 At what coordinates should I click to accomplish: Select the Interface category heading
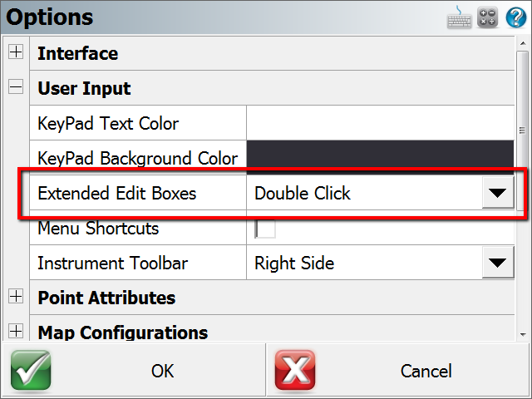(x=78, y=53)
